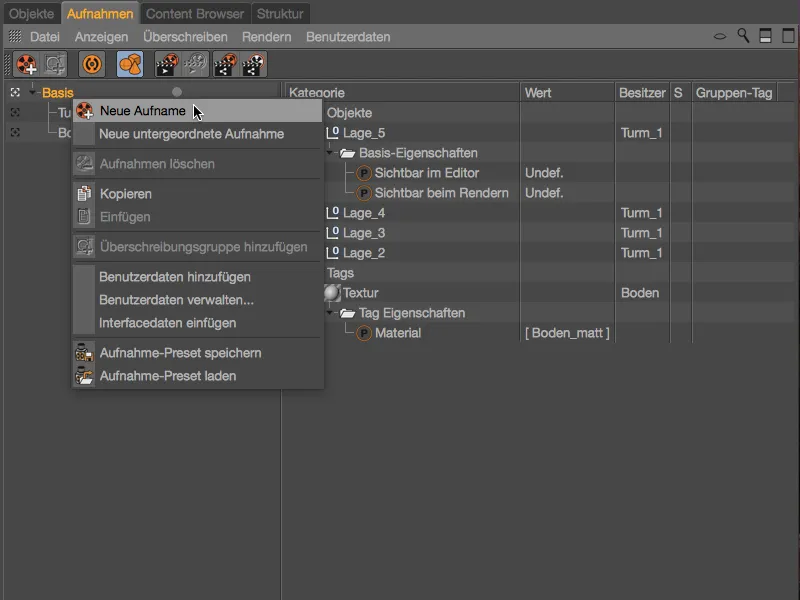Image resolution: width=800 pixels, height=600 pixels.
Task: Collapse the Basis-Eigenschaften folder arrow
Action: coord(330,153)
